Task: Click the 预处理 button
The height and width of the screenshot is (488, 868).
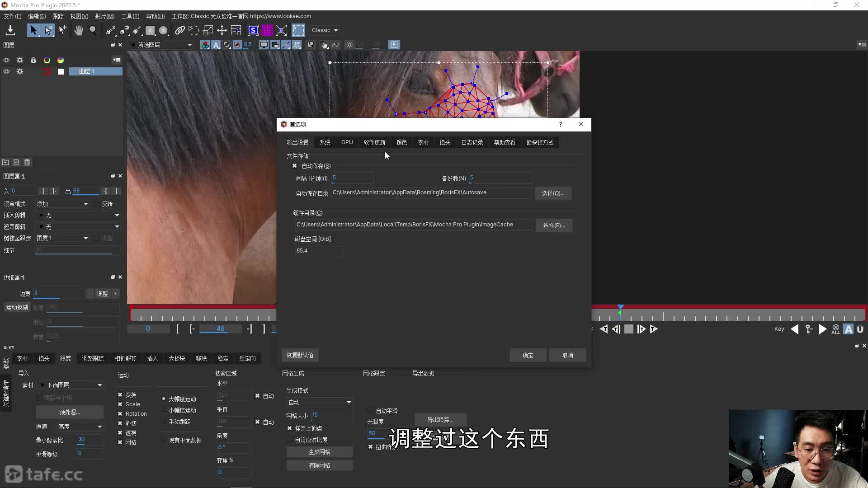Action: coord(70,412)
